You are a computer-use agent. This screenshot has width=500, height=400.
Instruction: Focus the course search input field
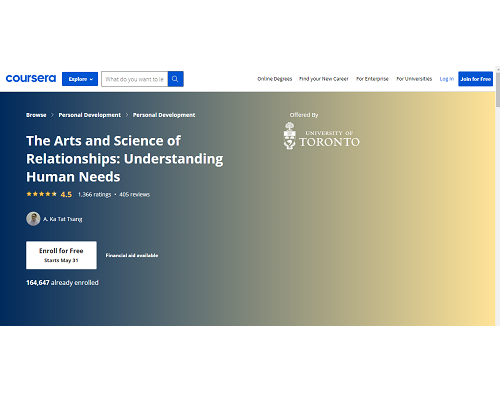coord(135,79)
